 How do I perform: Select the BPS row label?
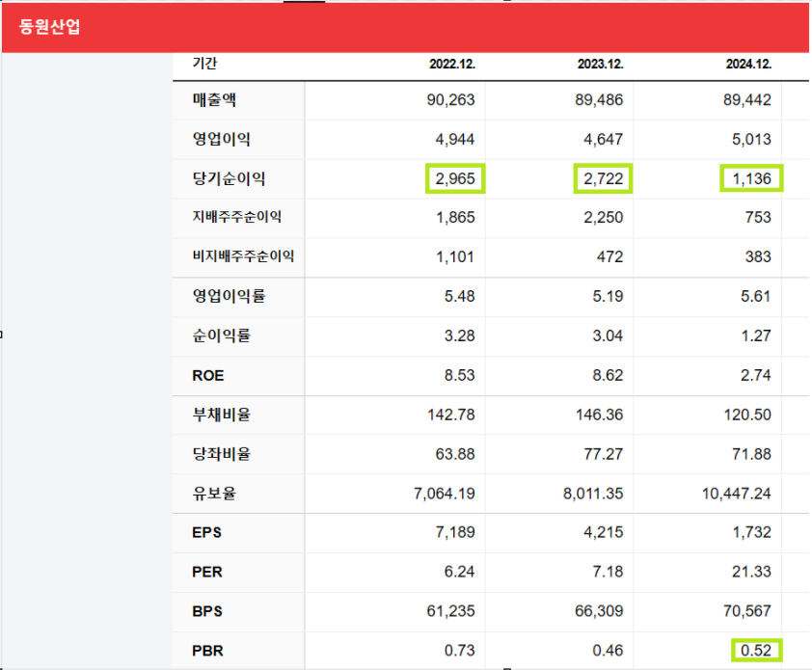pos(207,611)
